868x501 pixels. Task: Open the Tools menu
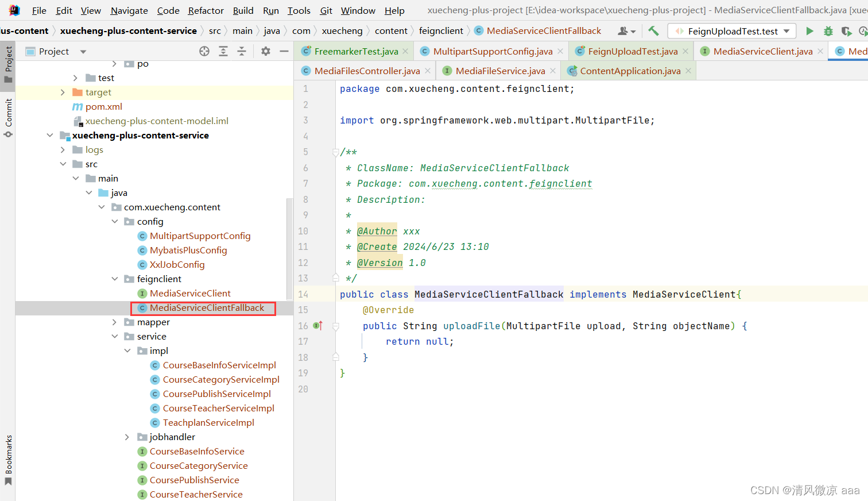click(299, 10)
